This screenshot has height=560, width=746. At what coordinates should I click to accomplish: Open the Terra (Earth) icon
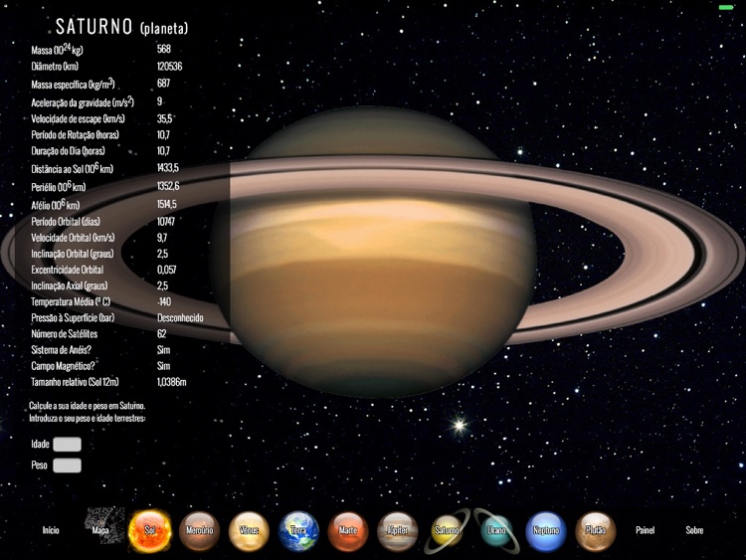(x=298, y=530)
